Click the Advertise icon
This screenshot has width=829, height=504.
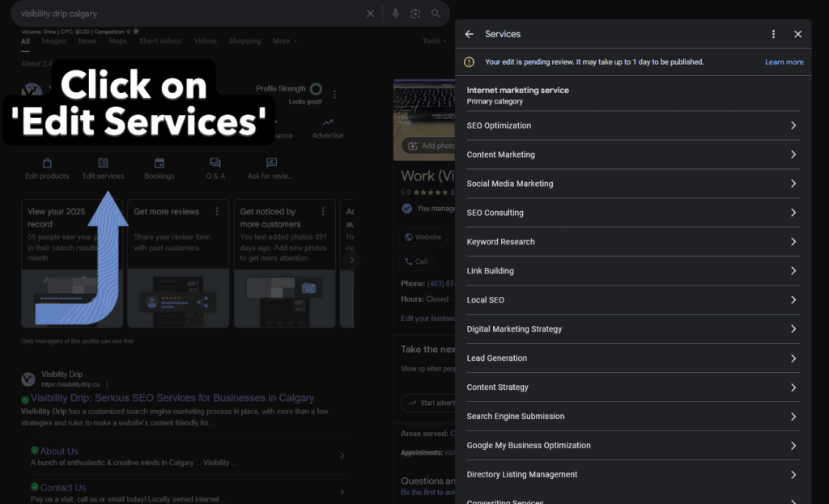click(x=328, y=123)
